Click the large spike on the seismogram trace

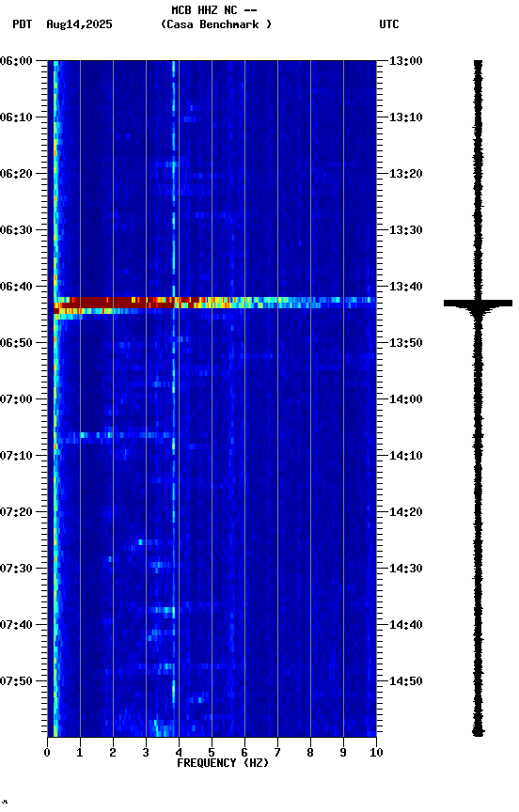478,304
